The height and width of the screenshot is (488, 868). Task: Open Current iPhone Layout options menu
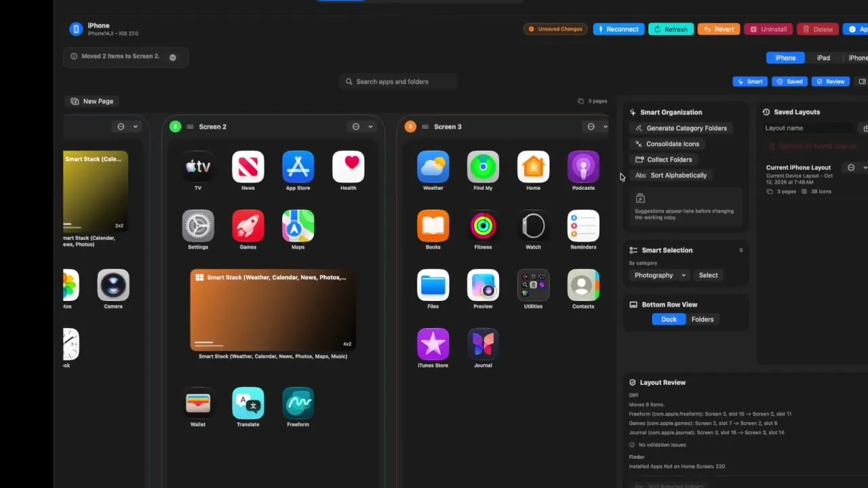click(x=856, y=167)
